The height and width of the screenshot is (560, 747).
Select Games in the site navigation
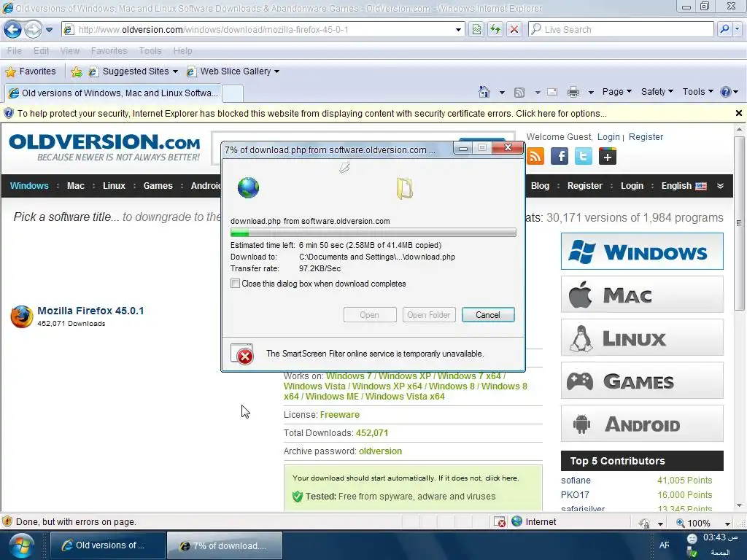point(158,186)
